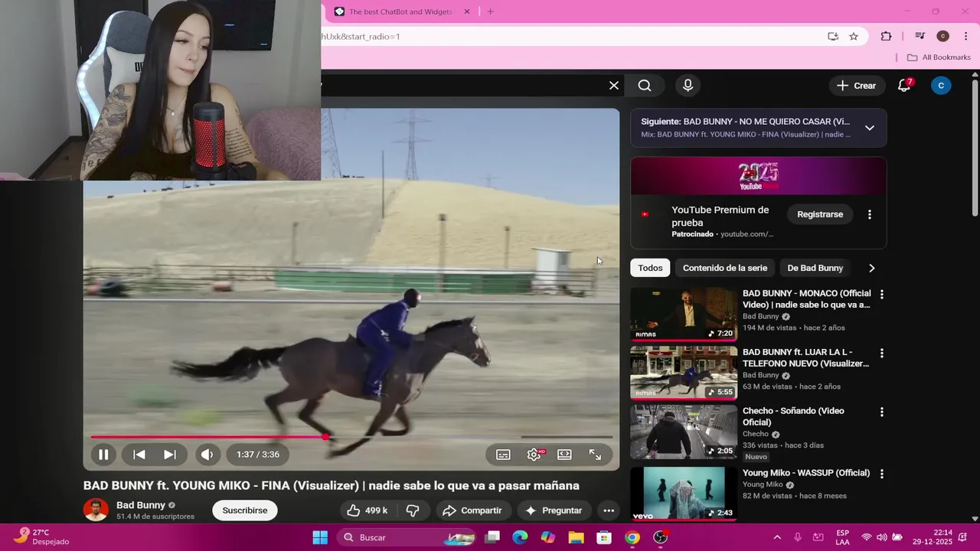Toggle subtitles in the video player
The height and width of the screenshot is (551, 980).
pyautogui.click(x=503, y=455)
